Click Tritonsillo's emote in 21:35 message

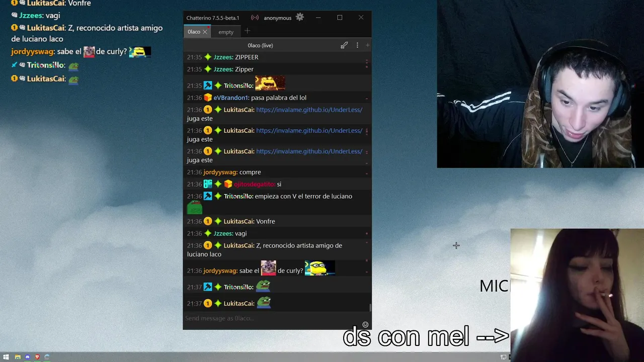coord(270,83)
